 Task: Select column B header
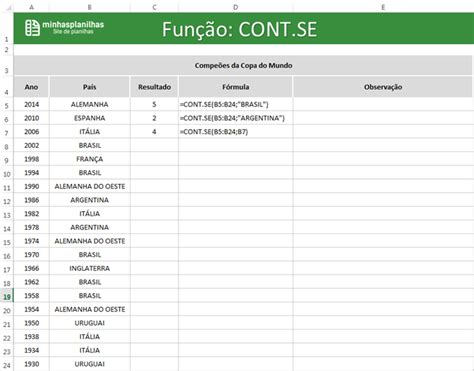89,7
